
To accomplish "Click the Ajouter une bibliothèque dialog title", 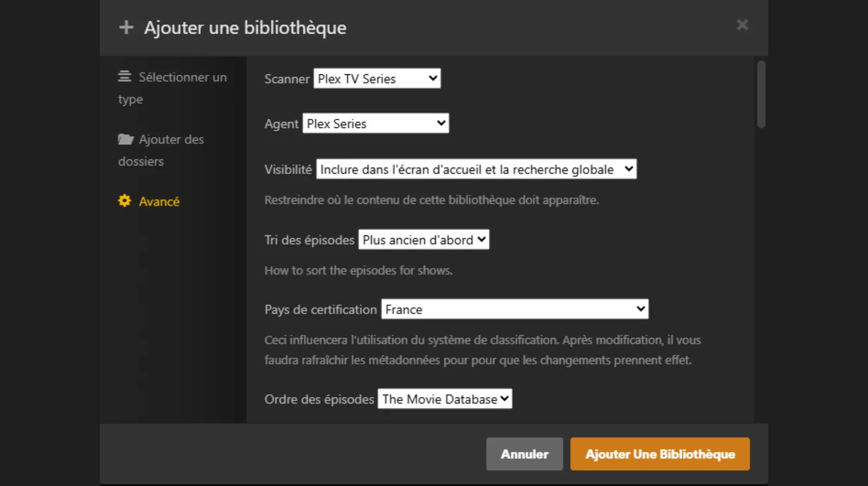I will point(245,28).
